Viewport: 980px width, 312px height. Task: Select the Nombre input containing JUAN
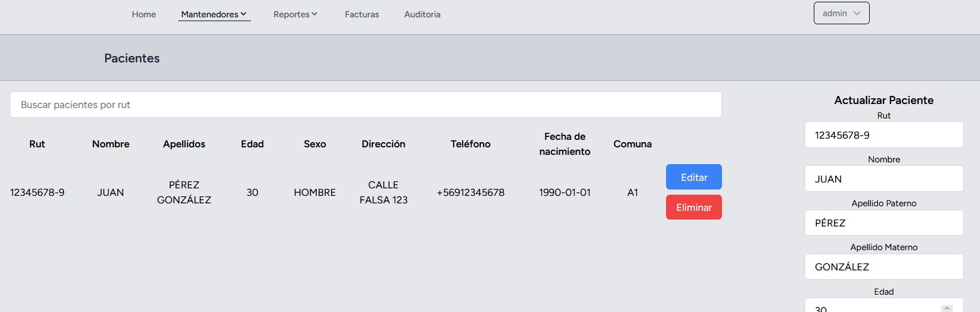pyautogui.click(x=884, y=179)
